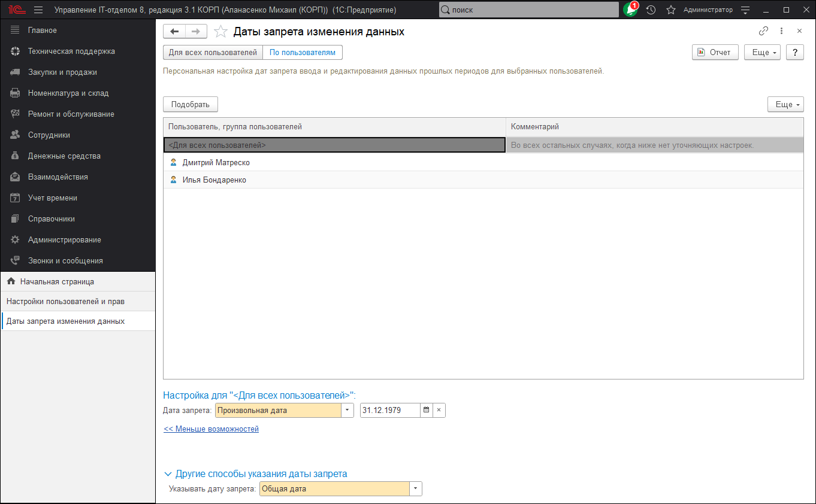This screenshot has width=816, height=504.
Task: Click '<< Меньше возможностей' link
Action: click(211, 429)
